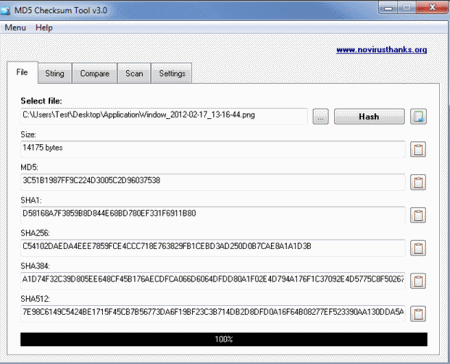Viewport: 450px width, 364px height.
Task: Select the File tab
Action: pos(22,72)
